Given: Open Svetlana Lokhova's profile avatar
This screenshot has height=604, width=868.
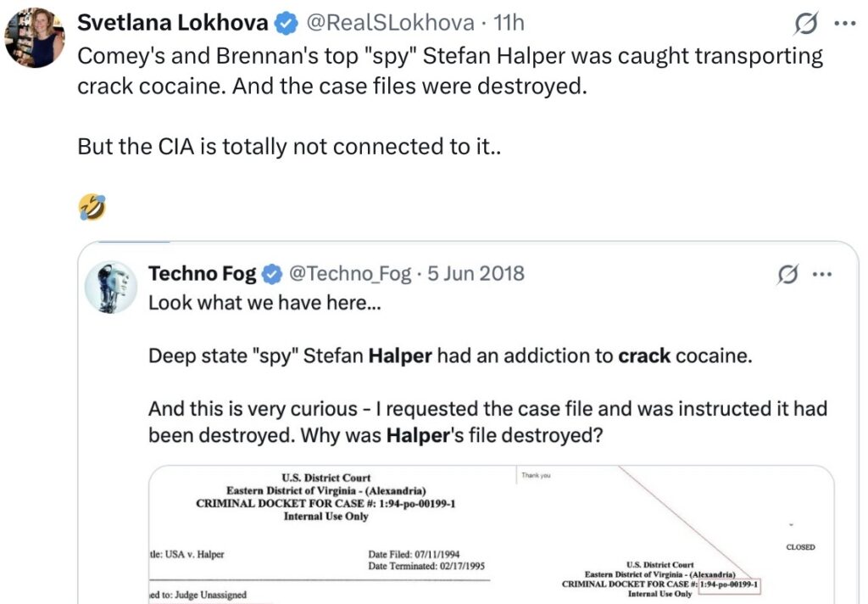Looking at the screenshot, I should [x=34, y=37].
